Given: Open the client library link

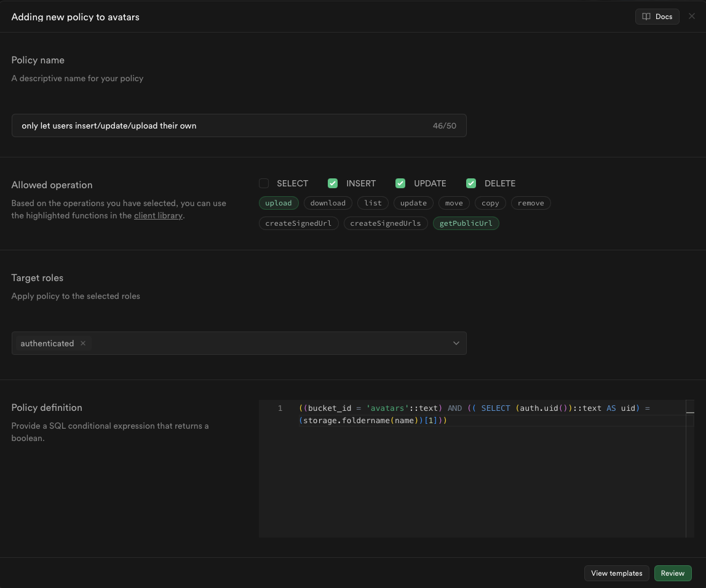Looking at the screenshot, I should pos(158,215).
